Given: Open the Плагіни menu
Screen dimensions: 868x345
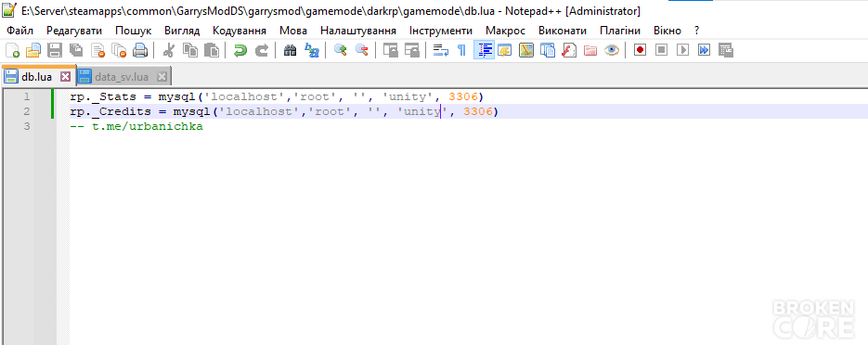Looking at the screenshot, I should [620, 31].
